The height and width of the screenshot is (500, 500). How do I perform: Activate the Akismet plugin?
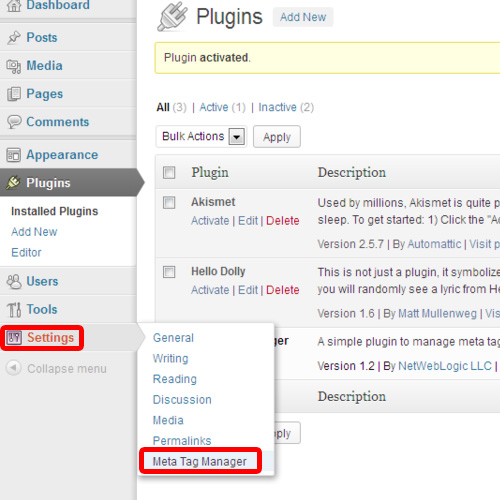pos(210,221)
